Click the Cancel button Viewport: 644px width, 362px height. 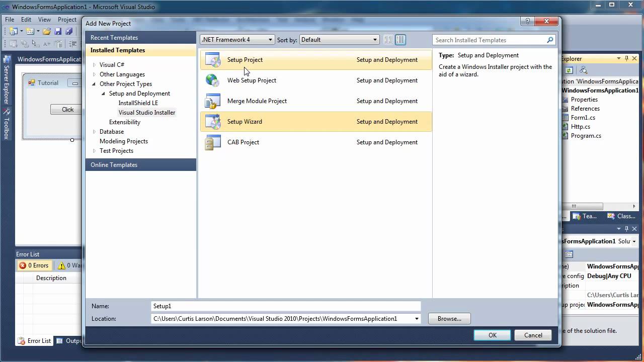[x=533, y=335]
